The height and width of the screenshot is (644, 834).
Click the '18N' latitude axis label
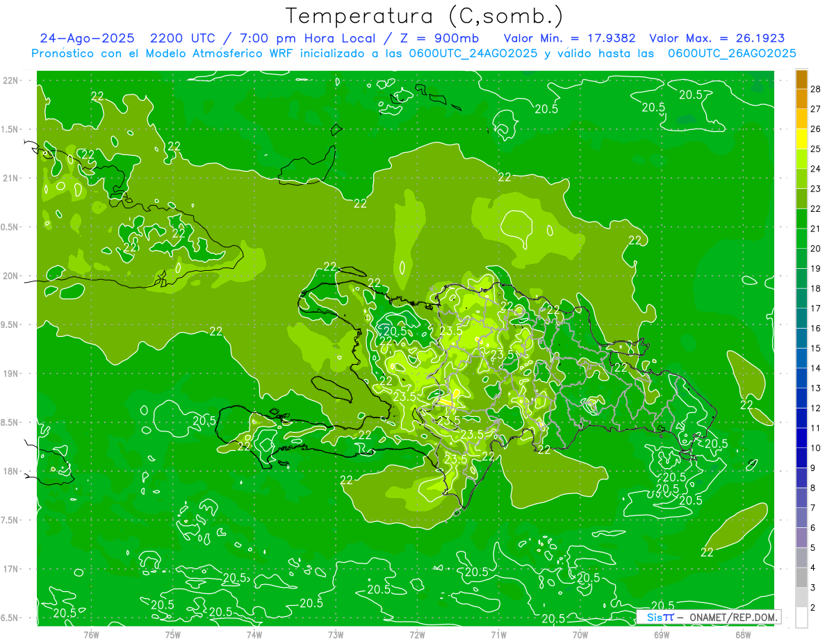pyautogui.click(x=10, y=472)
